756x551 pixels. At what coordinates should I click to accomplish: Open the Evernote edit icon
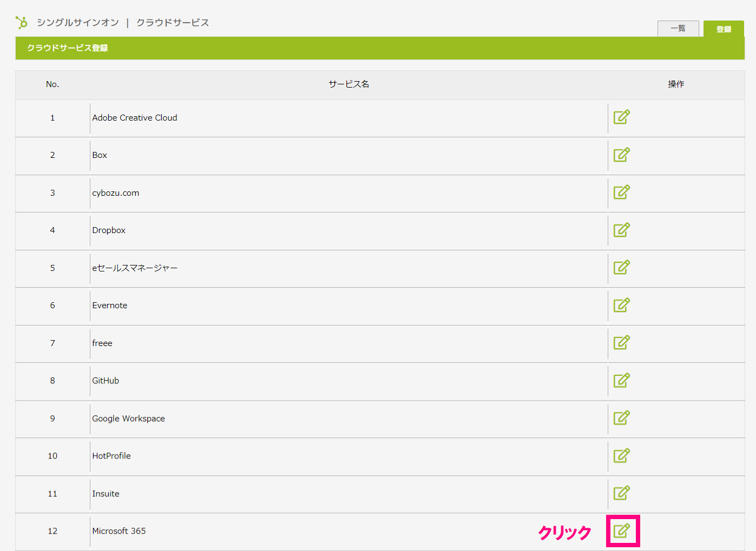(621, 305)
